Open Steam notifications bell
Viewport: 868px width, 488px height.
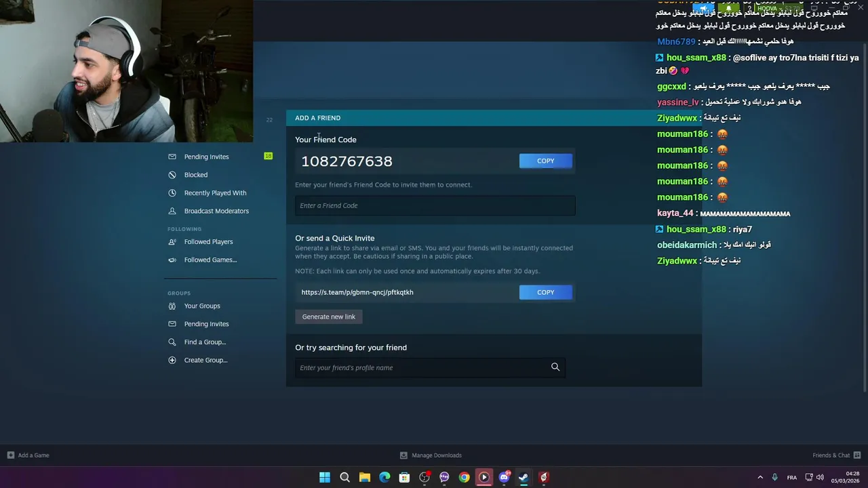pos(728,8)
